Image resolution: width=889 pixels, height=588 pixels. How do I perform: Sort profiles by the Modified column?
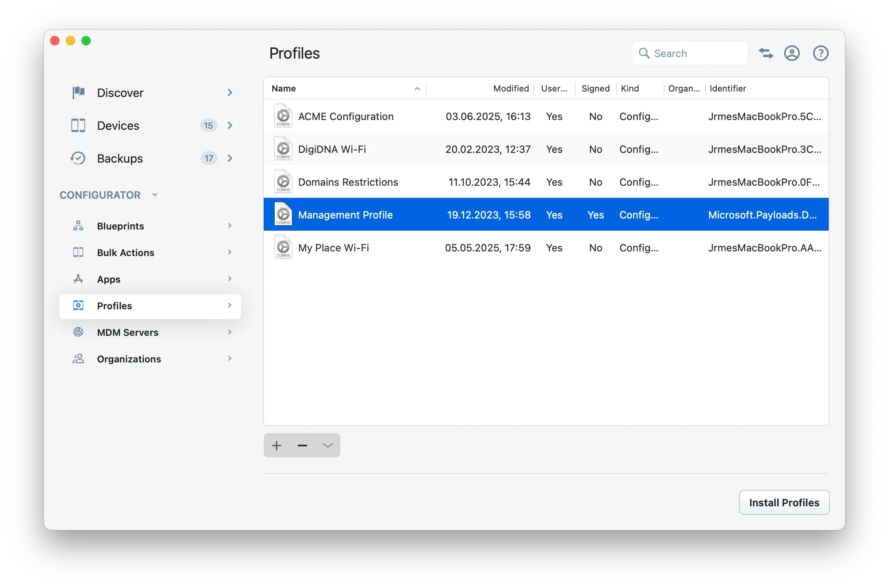[x=511, y=88]
